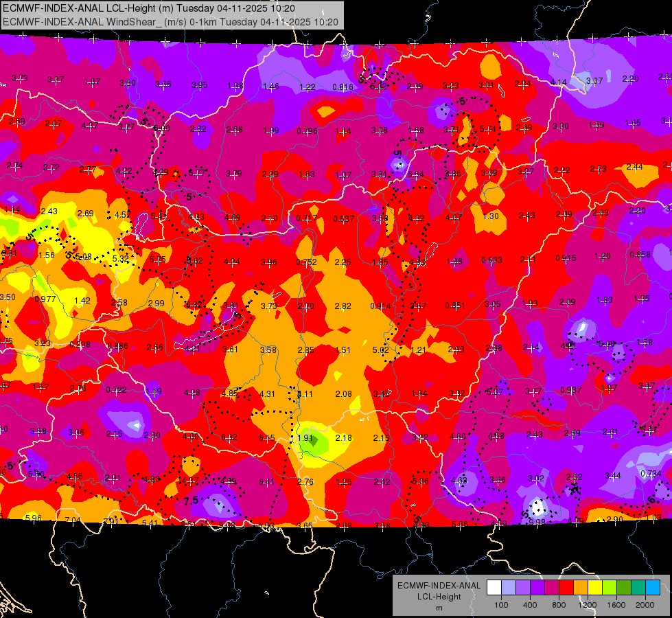Click legend tick label 2000

645,605
